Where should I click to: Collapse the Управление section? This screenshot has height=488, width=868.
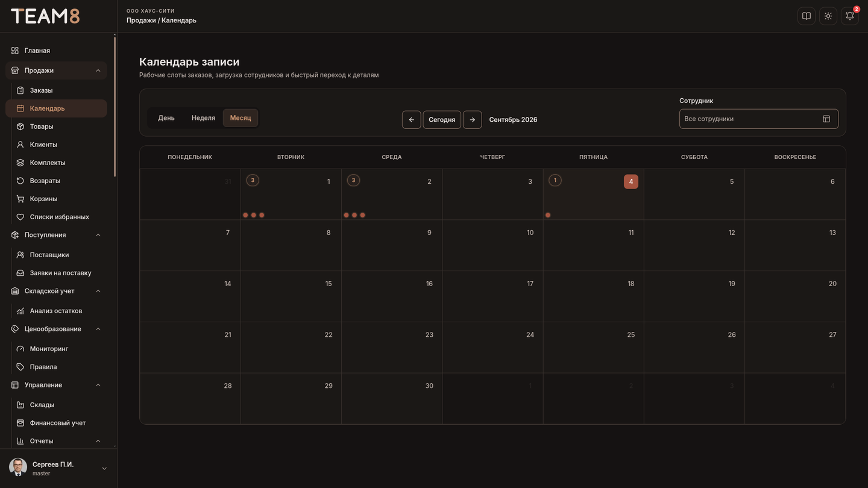(x=56, y=385)
